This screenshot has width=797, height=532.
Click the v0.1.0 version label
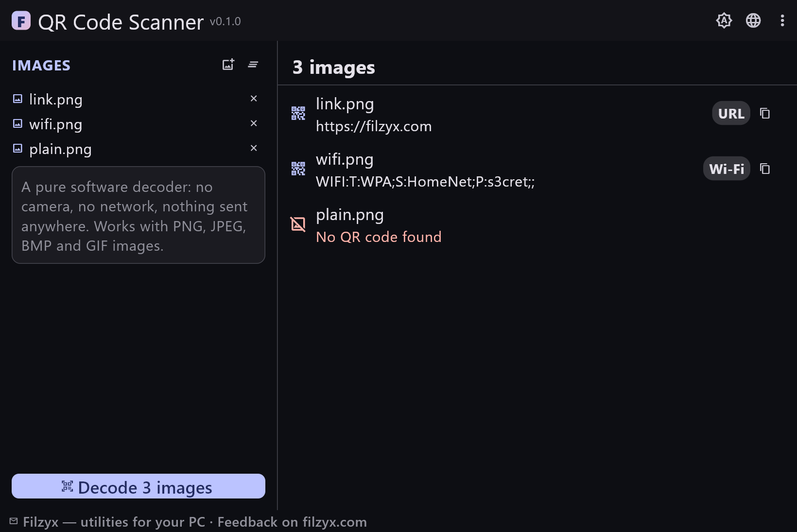(x=225, y=21)
